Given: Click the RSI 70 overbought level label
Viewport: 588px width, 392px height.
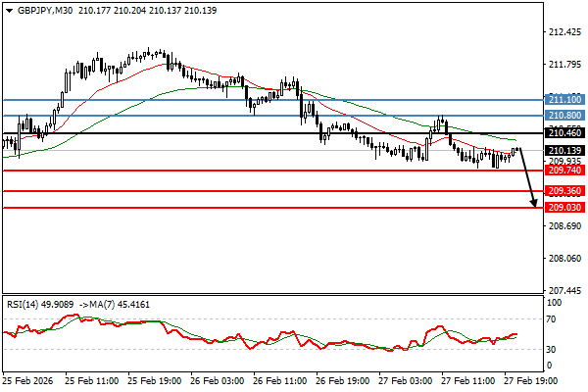Looking at the screenshot, I should click(551, 319).
